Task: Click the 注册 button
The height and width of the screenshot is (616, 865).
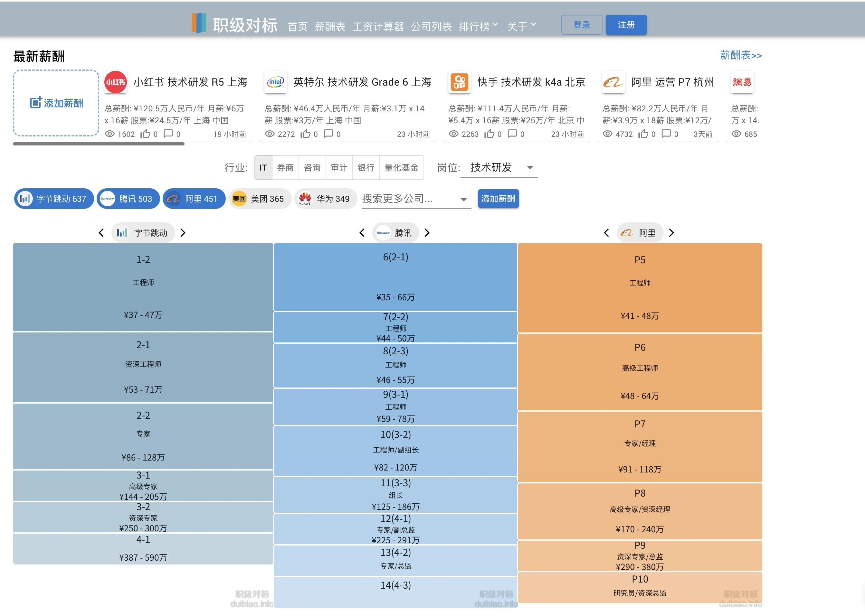Action: [626, 25]
